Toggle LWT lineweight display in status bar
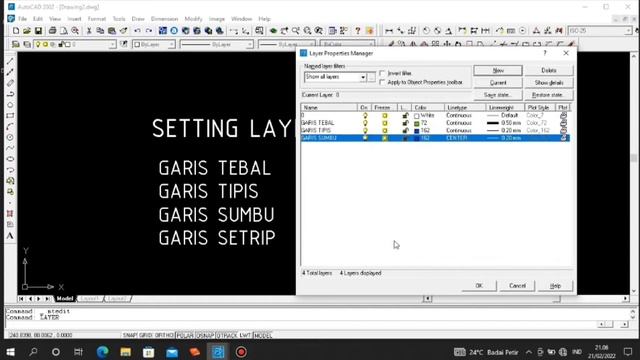 point(245,335)
